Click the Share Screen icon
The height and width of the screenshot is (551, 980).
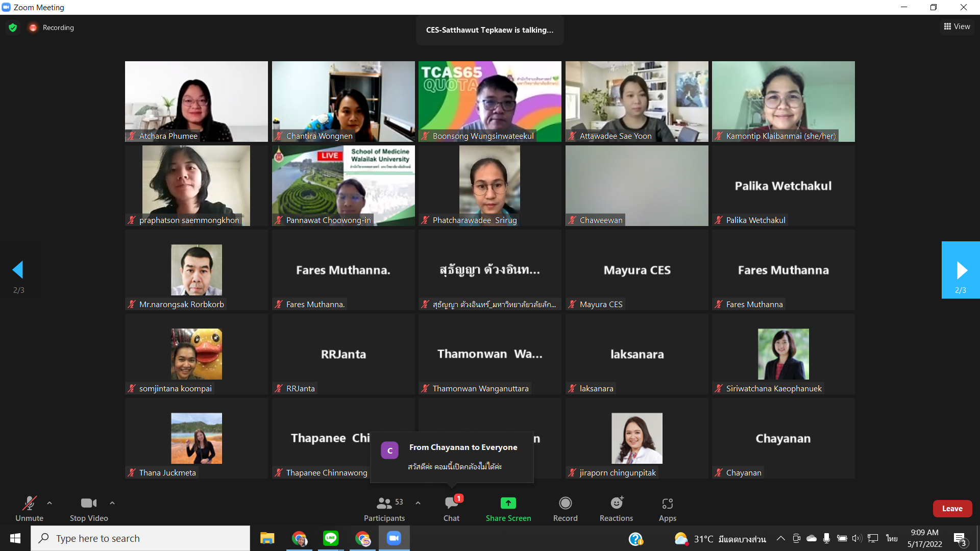point(508,504)
